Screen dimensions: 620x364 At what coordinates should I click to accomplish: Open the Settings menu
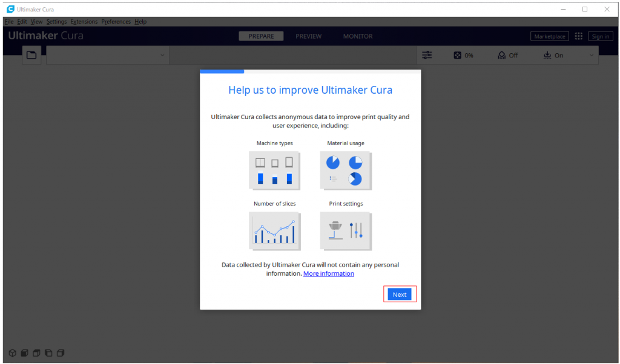point(56,22)
